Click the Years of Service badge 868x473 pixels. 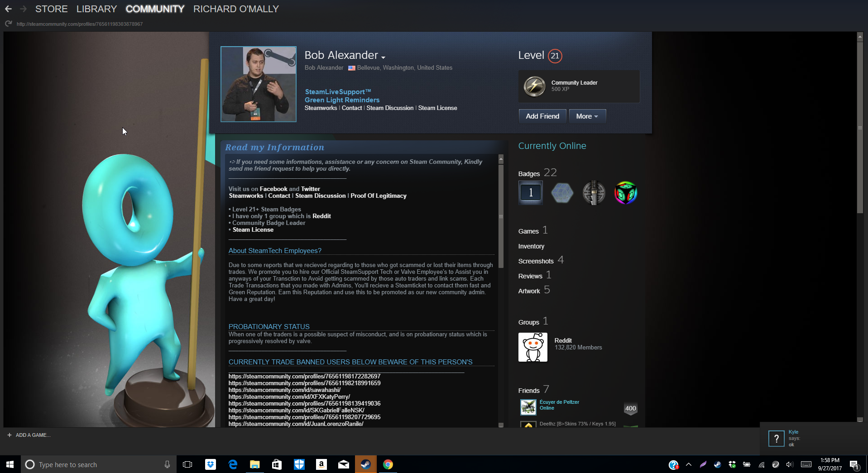coord(530,193)
